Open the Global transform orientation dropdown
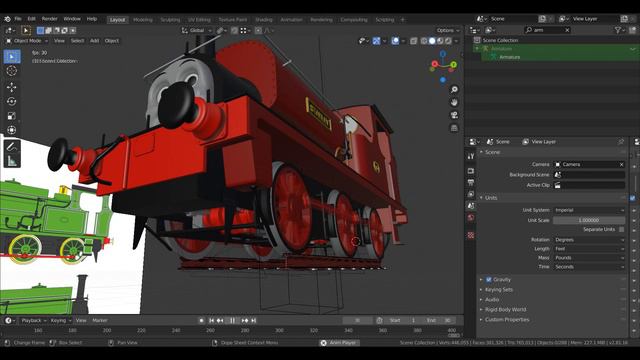This screenshot has width=640, height=360. [x=196, y=31]
